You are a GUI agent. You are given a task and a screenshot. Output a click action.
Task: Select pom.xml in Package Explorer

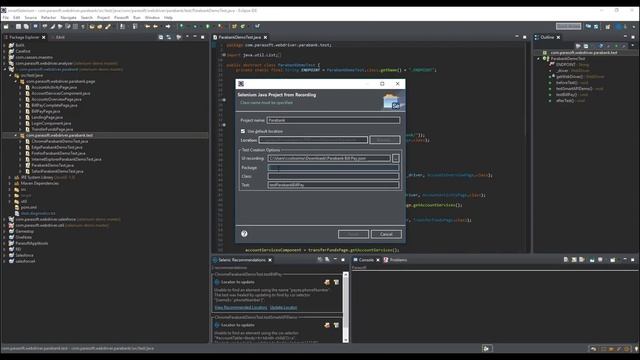(29, 207)
